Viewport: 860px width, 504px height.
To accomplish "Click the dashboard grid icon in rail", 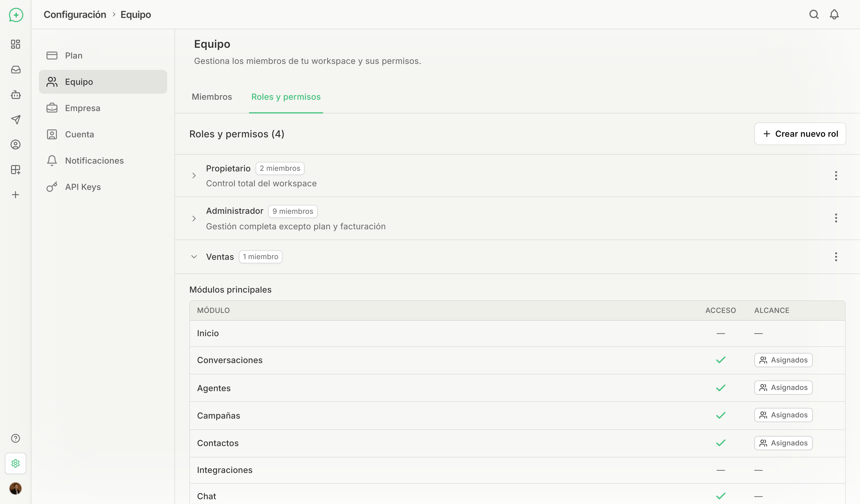I will pos(15,44).
